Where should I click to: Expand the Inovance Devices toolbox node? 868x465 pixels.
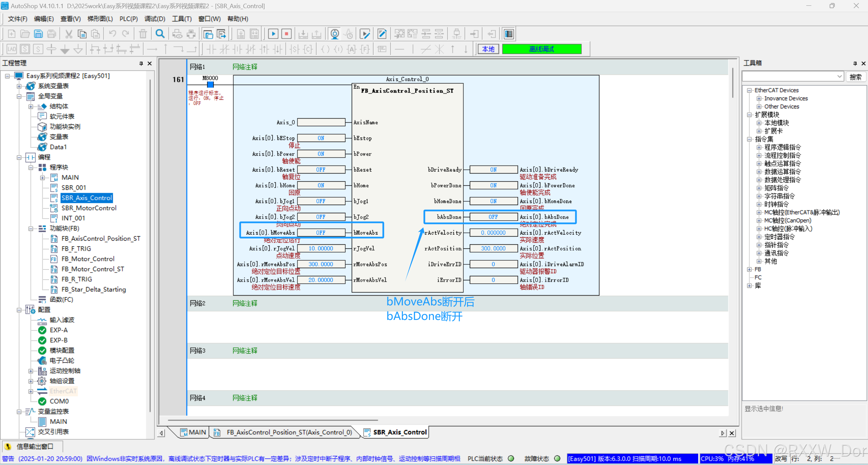coord(759,98)
